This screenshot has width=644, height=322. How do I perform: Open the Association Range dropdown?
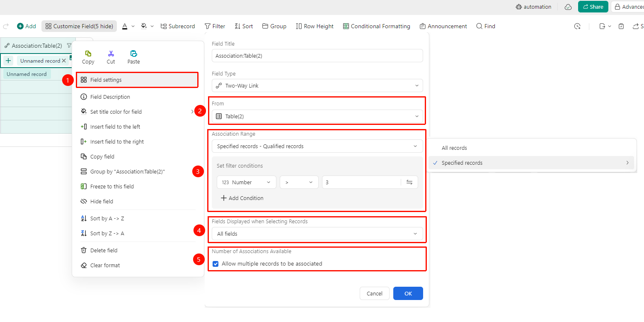[x=317, y=146]
